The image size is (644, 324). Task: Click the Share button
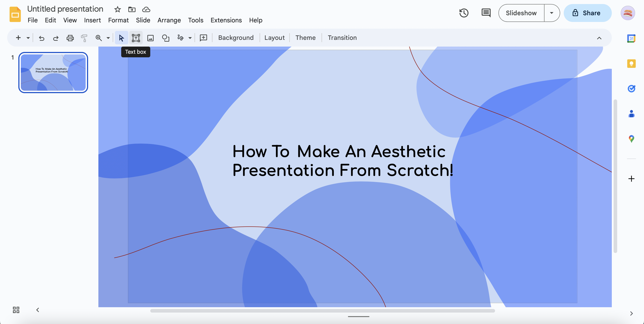point(587,13)
